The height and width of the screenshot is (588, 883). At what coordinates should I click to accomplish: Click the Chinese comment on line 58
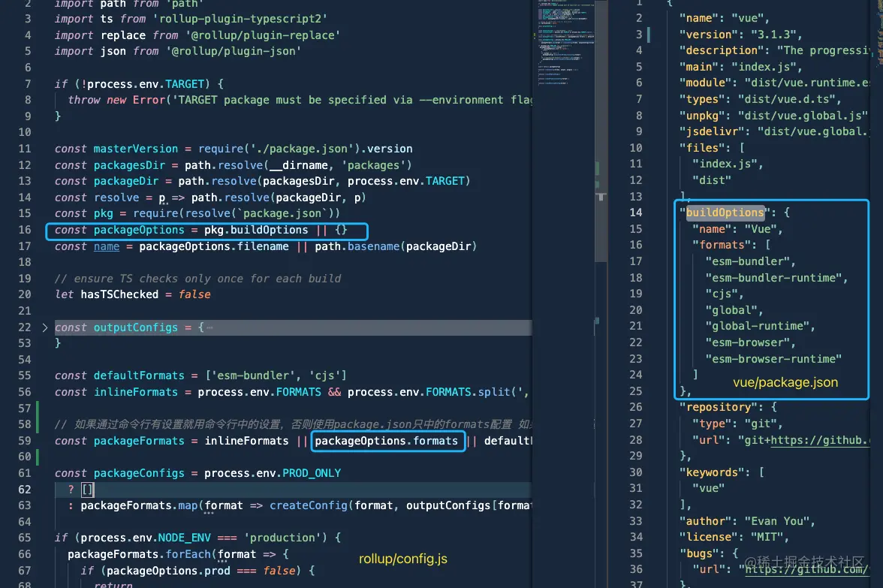(x=293, y=424)
